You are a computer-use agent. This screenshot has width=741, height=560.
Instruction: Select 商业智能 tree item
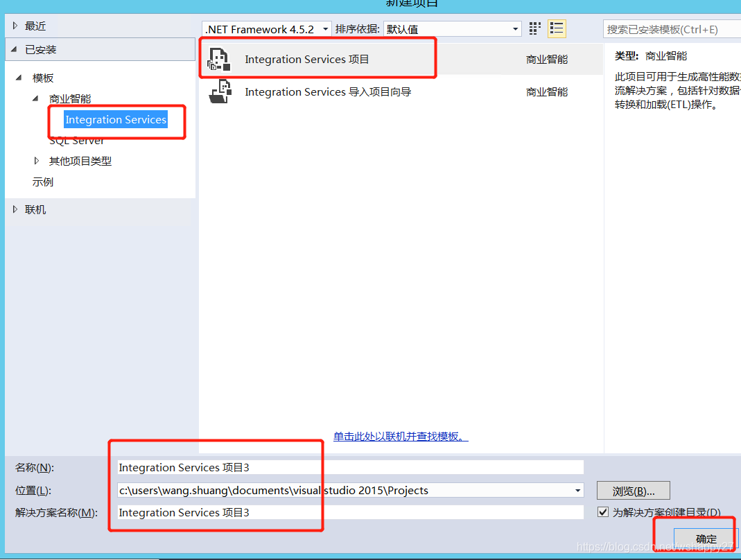(70, 99)
